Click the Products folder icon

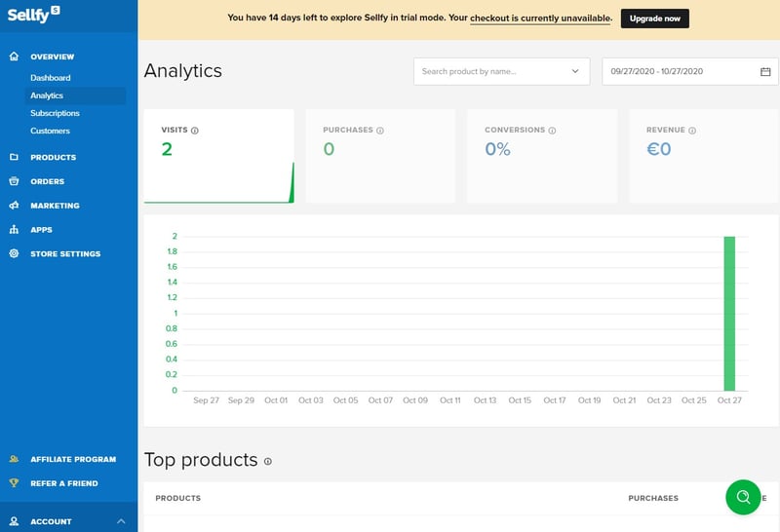tap(14, 157)
